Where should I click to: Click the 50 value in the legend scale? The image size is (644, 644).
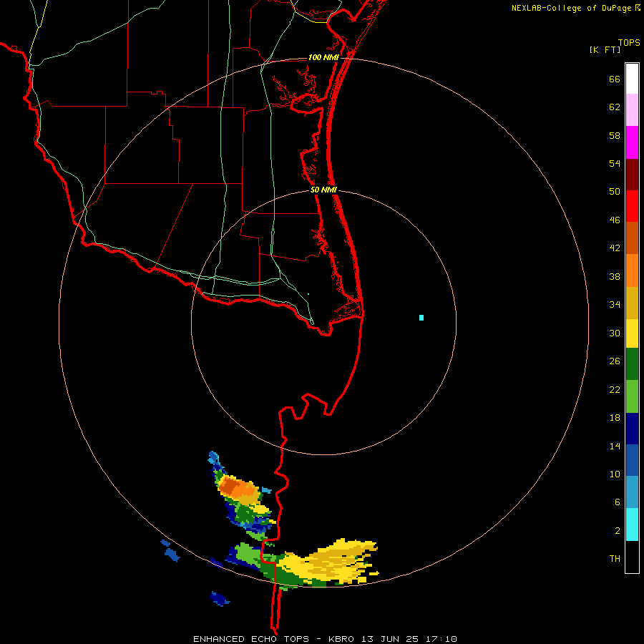(615, 191)
